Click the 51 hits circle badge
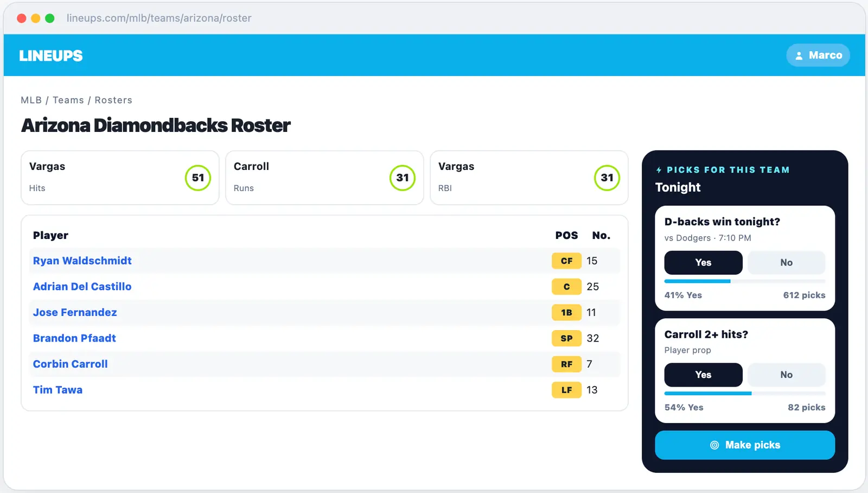This screenshot has height=493, width=868. 198,178
